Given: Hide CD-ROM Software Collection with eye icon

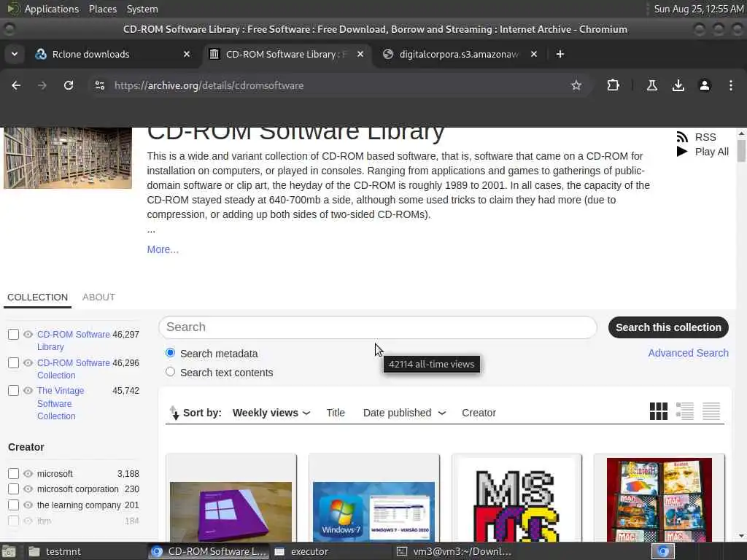Looking at the screenshot, I should [x=28, y=363].
